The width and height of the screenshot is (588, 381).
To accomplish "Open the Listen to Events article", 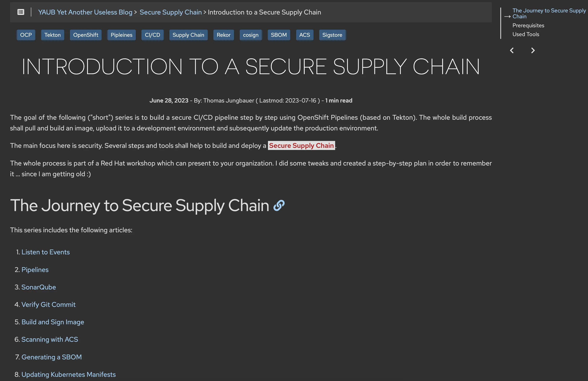I will [x=46, y=252].
